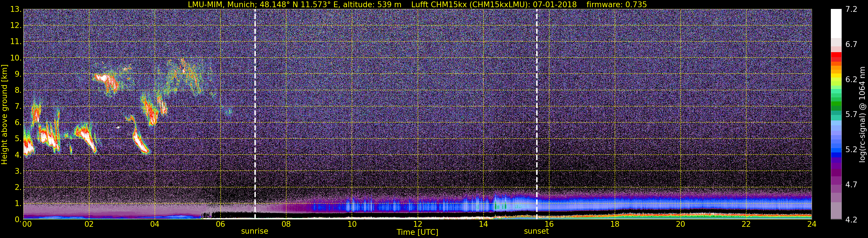The width and height of the screenshot is (868, 238).
Task: Click the "firmware: 0.735" title text
Action: pyautogui.click(x=617, y=4)
